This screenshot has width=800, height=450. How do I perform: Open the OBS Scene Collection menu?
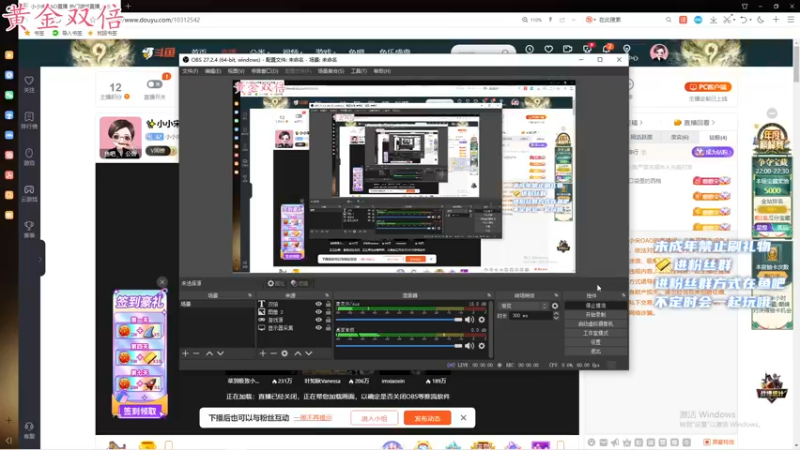click(x=331, y=71)
